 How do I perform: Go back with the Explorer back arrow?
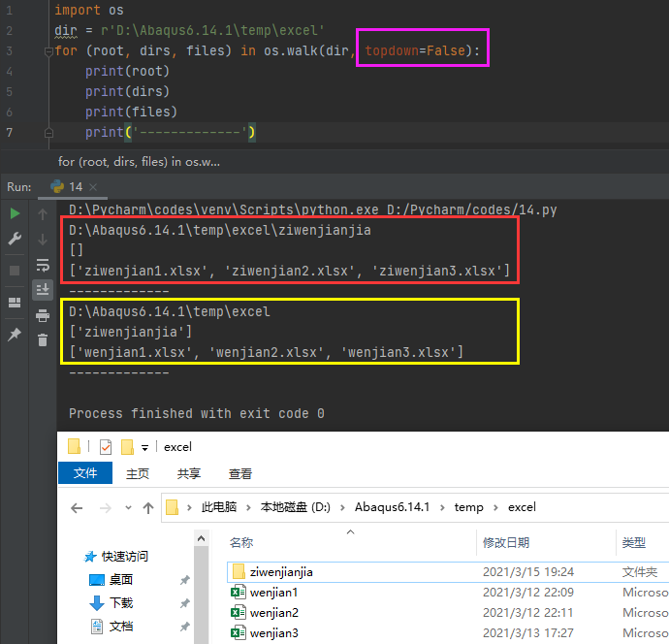pos(77,508)
